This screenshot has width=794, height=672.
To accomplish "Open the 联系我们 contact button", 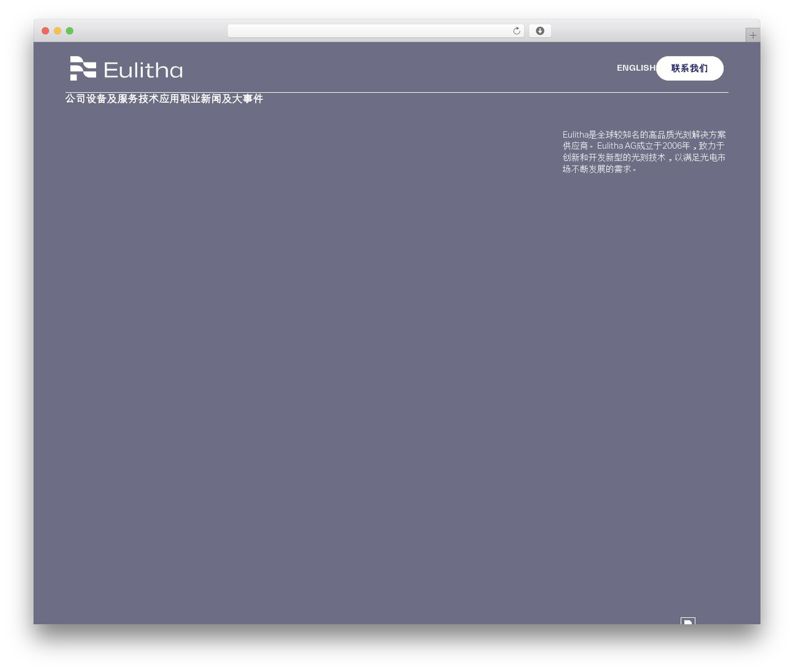I will [x=690, y=68].
